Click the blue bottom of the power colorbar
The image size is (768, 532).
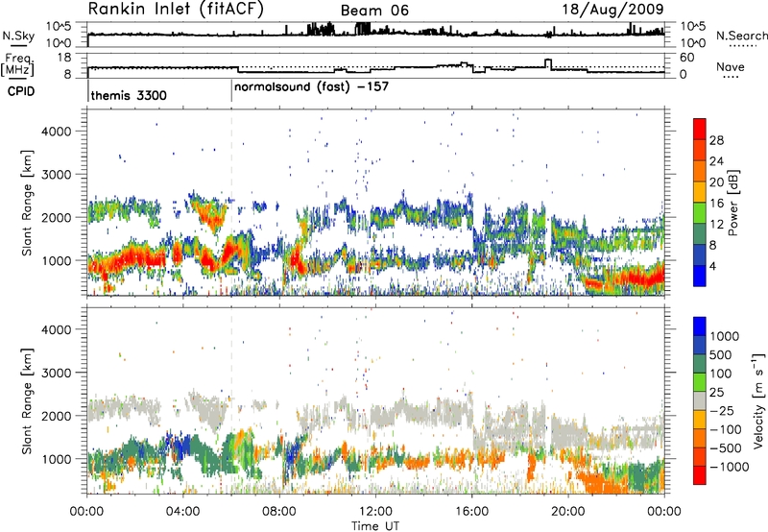point(700,276)
